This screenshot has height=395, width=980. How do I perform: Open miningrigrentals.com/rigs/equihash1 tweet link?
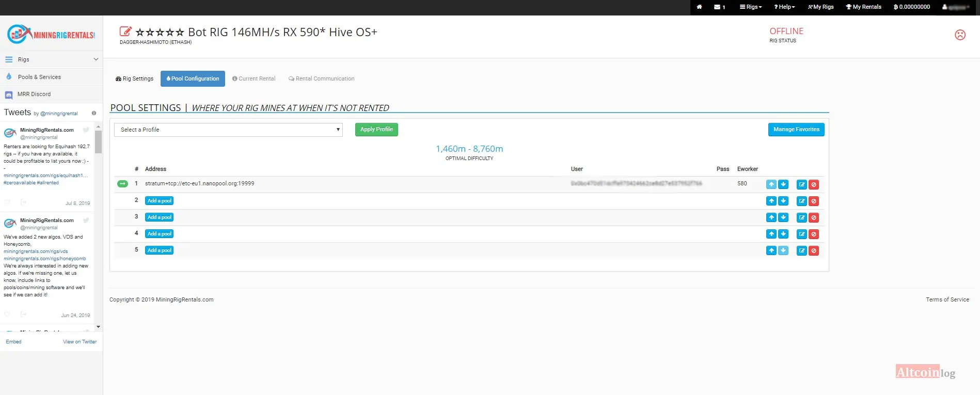46,176
